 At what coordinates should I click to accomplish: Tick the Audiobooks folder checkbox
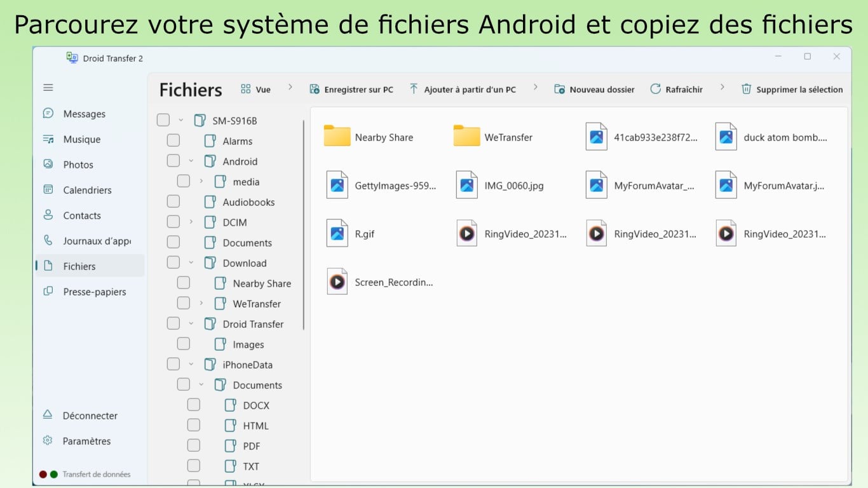pyautogui.click(x=173, y=201)
